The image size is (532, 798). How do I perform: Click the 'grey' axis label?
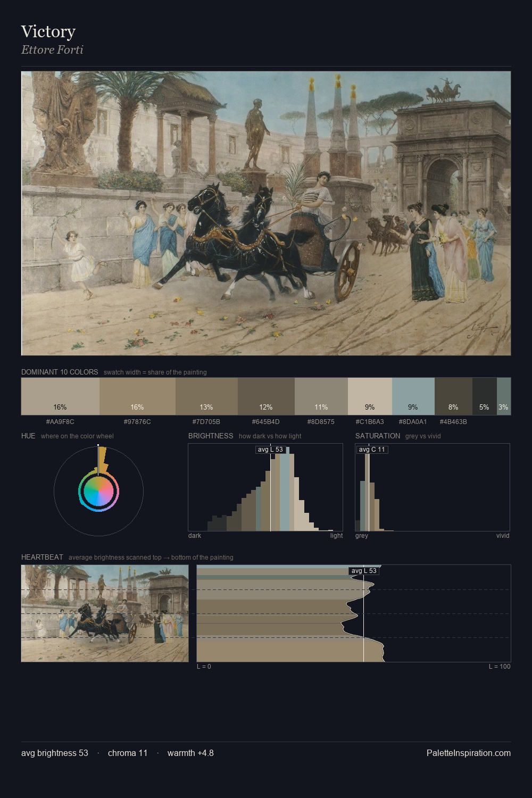point(362,536)
